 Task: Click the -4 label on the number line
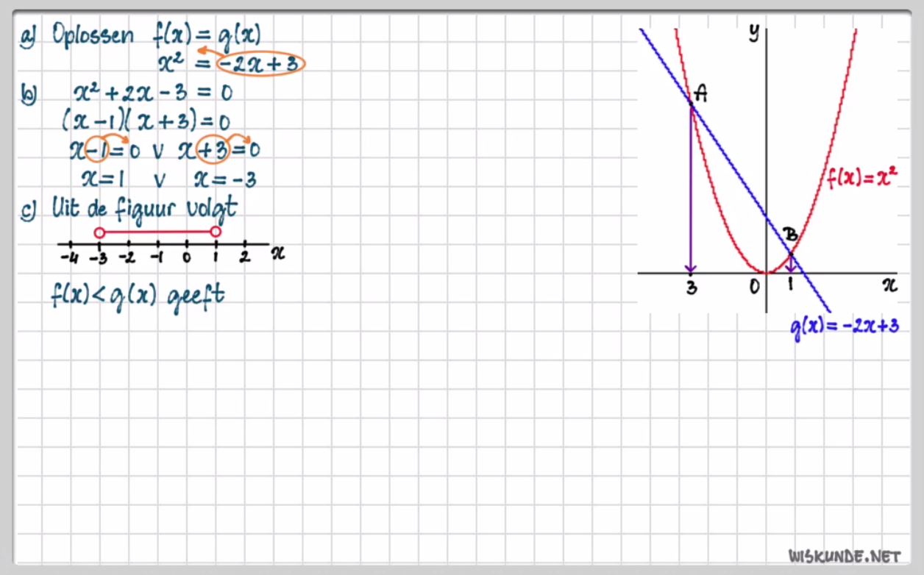[68, 257]
